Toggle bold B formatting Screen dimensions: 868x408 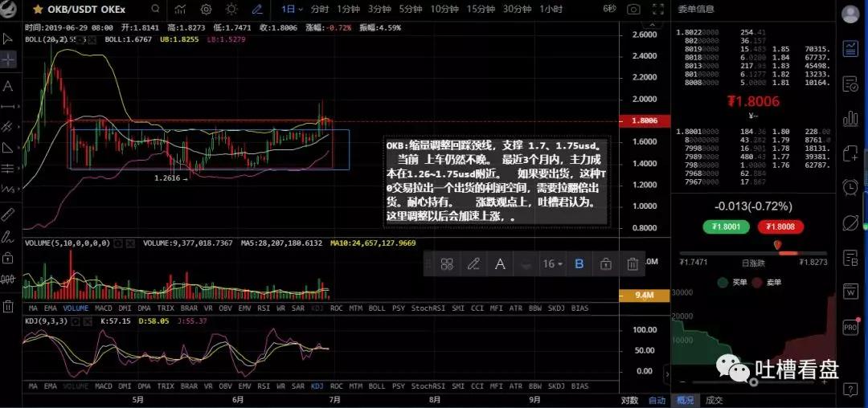tap(579, 263)
